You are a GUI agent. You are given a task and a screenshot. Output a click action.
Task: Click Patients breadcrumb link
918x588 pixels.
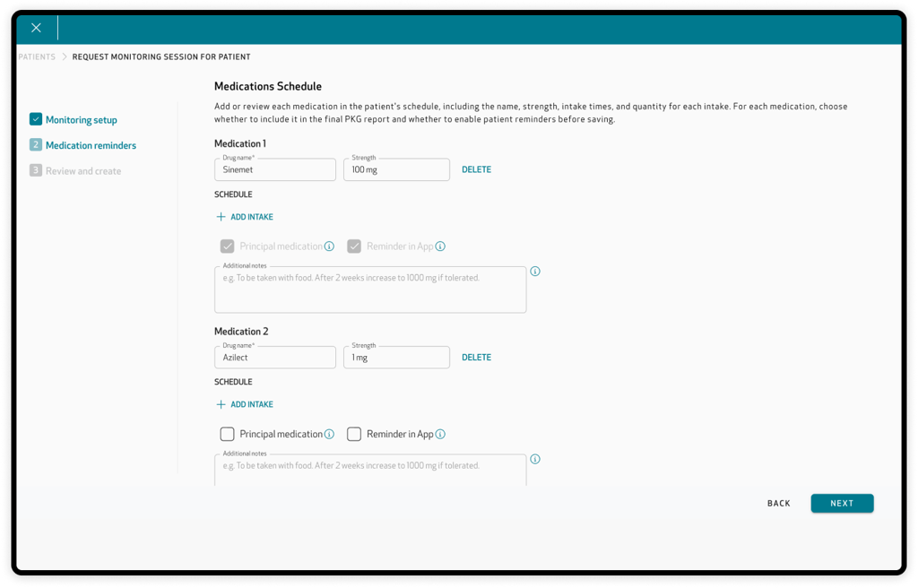click(x=37, y=56)
